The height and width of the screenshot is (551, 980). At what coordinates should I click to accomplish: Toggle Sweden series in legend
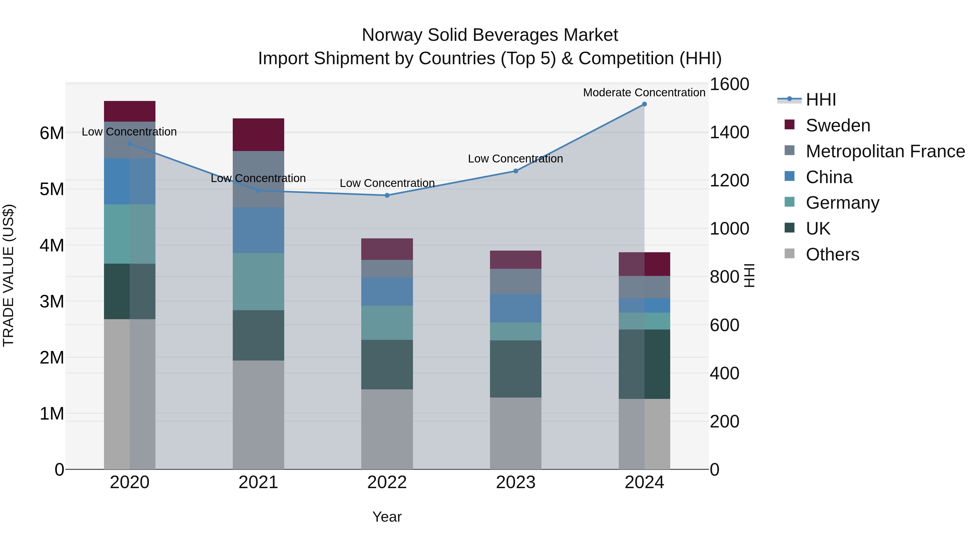tap(827, 125)
